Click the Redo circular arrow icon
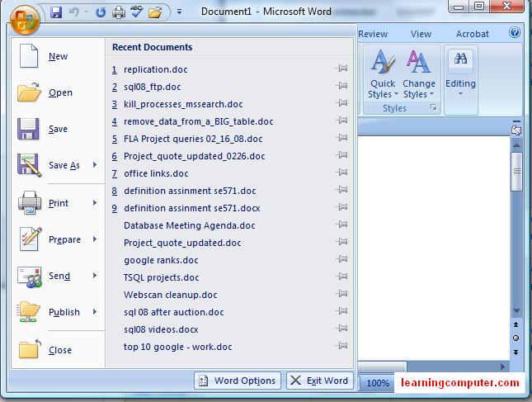Image resolution: width=532 pixels, height=402 pixels. coord(101,12)
